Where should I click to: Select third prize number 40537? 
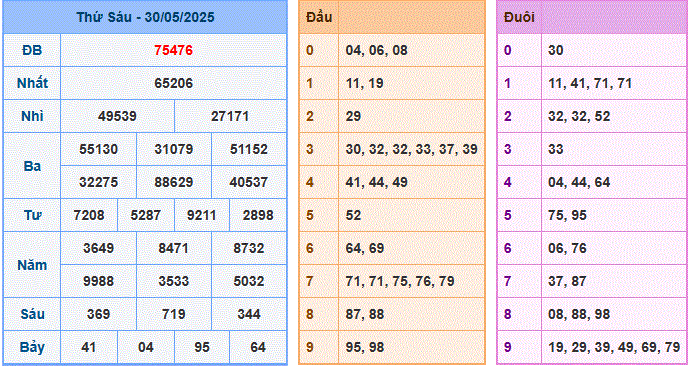tap(249, 182)
